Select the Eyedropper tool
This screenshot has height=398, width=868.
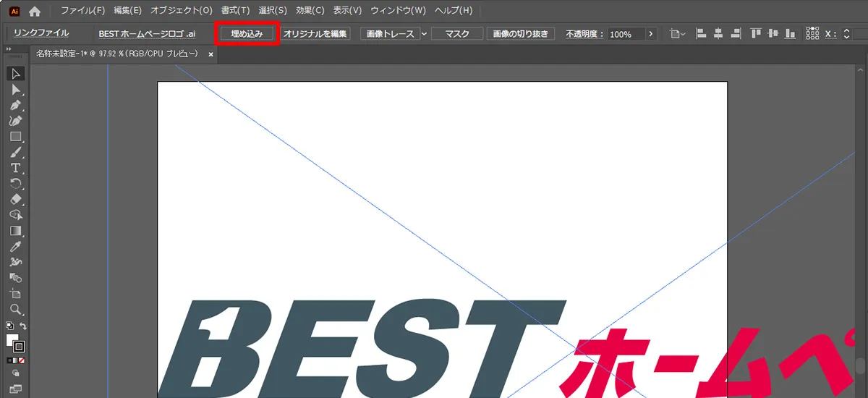15,247
